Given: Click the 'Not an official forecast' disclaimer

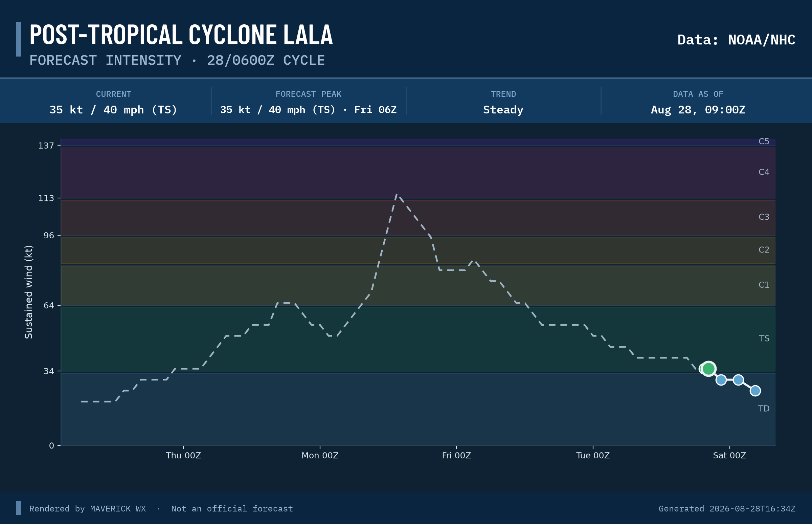Looking at the screenshot, I should click(x=232, y=509).
